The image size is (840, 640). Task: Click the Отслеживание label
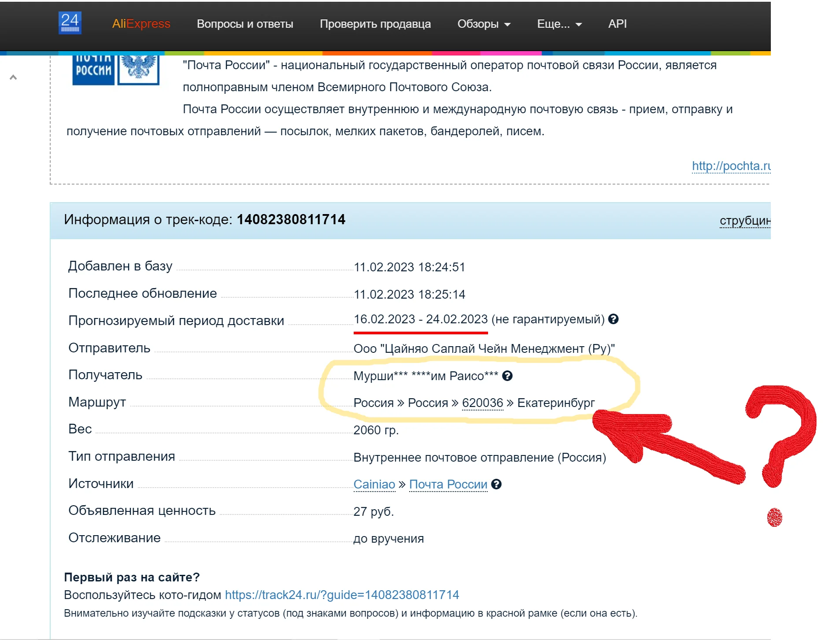click(x=115, y=538)
